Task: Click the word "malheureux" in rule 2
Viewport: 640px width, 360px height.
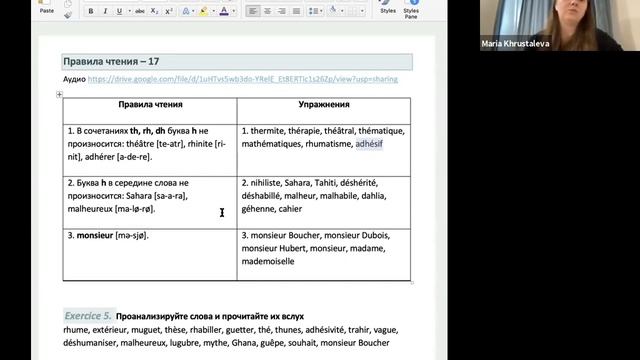Action: click(x=90, y=209)
